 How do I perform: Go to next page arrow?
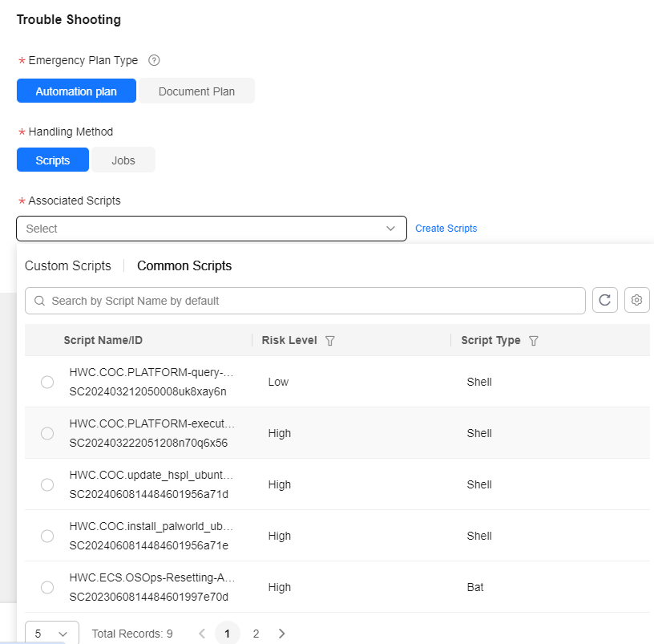(282, 634)
